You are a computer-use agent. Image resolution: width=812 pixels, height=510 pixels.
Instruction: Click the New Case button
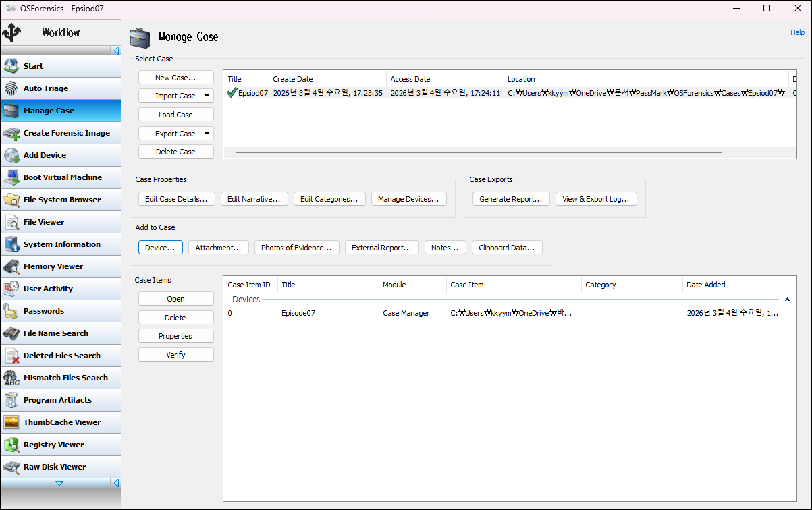[x=175, y=78]
